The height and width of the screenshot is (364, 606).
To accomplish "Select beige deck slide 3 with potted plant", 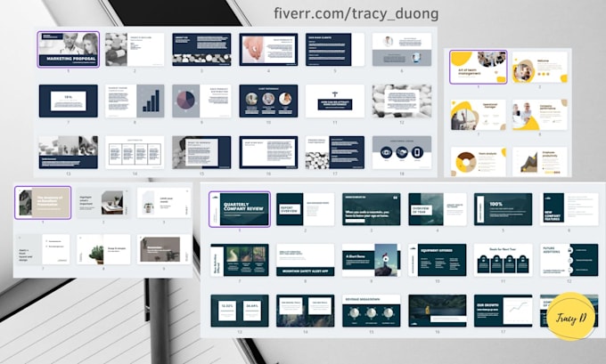I will (x=164, y=203).
